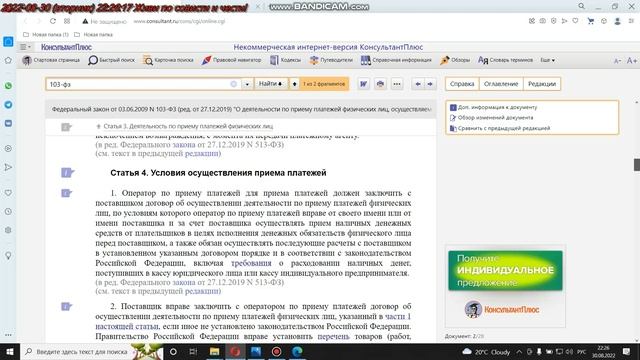
Task: Click the info icon beside Статья 4 heading
Action: 67,173
